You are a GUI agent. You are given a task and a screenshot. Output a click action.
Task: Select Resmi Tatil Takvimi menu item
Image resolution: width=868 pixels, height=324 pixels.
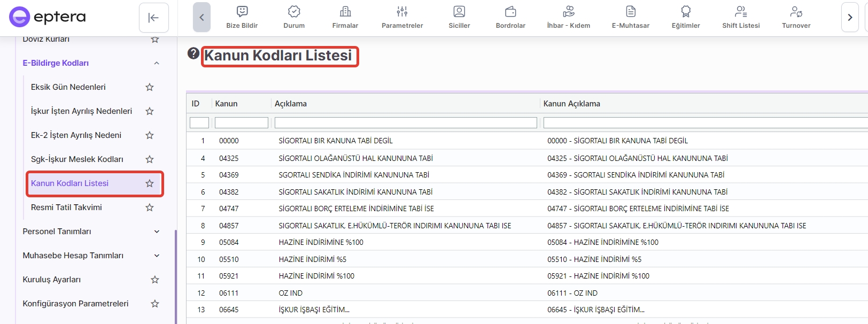click(66, 207)
